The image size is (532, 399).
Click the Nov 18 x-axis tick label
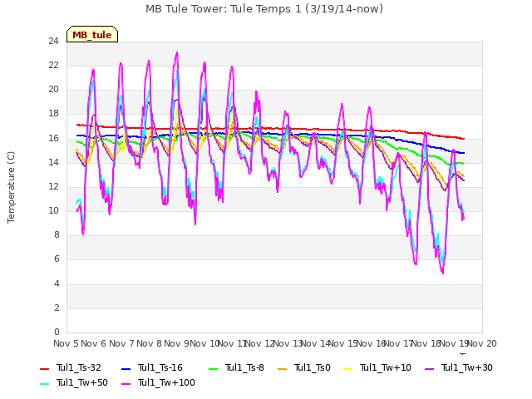coord(426,343)
